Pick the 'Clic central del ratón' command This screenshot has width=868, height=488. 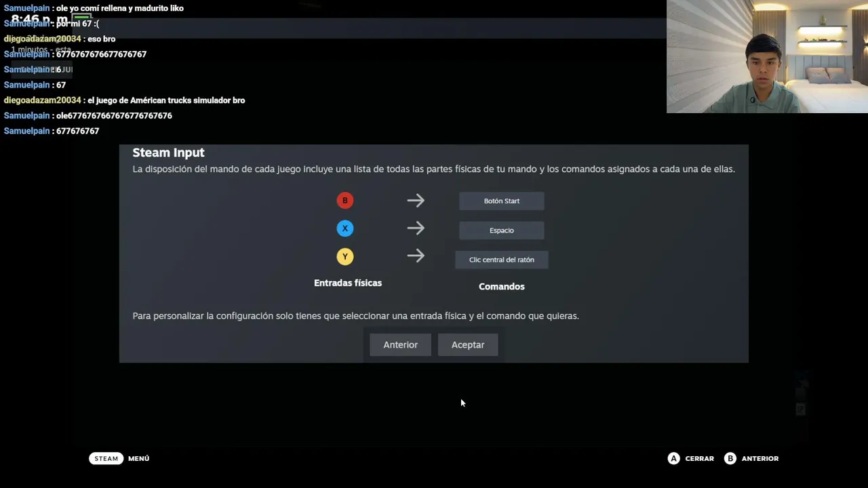[x=502, y=260]
